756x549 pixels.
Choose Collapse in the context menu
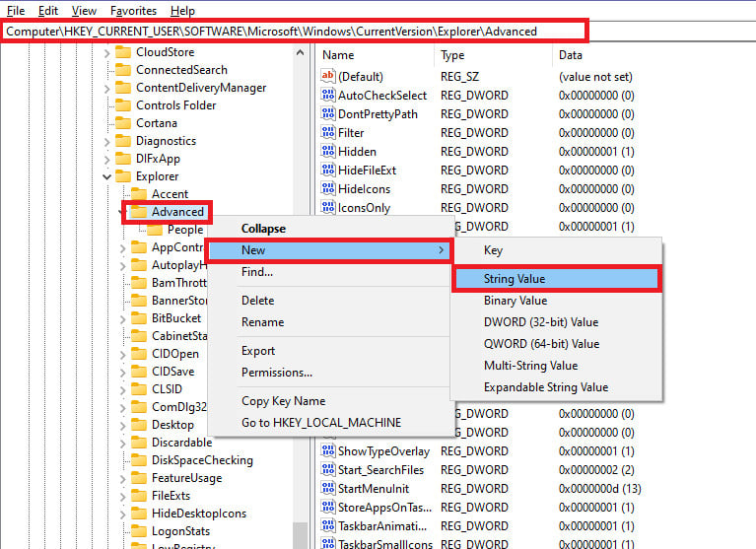point(331,229)
